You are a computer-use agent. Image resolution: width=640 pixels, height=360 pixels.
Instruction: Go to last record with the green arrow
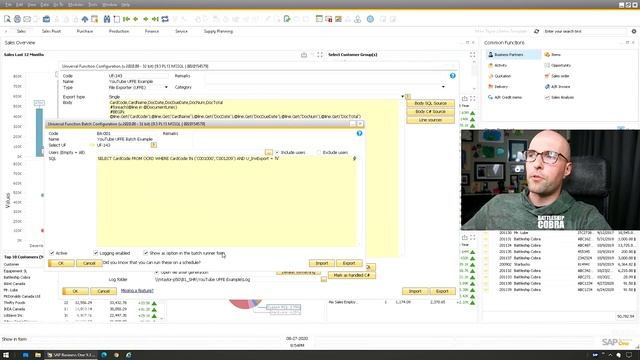pyautogui.click(x=156, y=19)
